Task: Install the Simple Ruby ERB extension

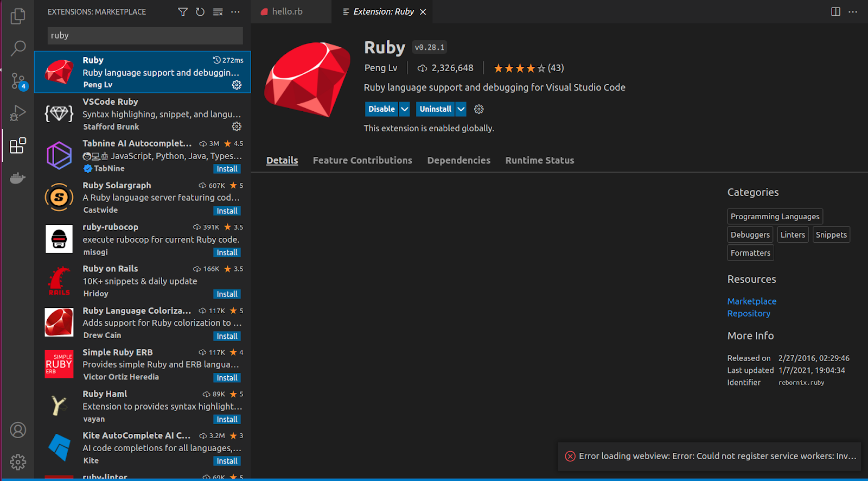Action: point(227,378)
